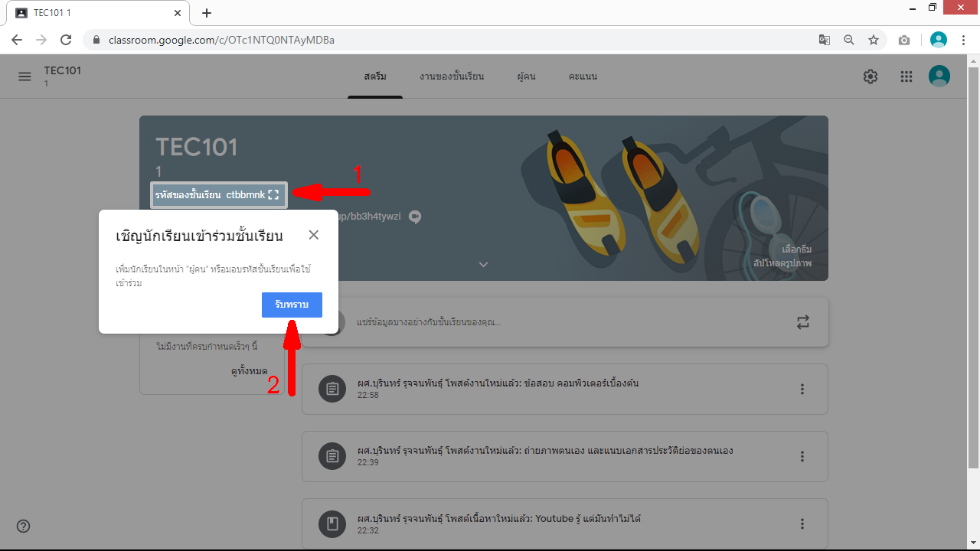Switch to งานของชั้นเรียน tab
This screenshot has height=551, width=980.
(452, 77)
